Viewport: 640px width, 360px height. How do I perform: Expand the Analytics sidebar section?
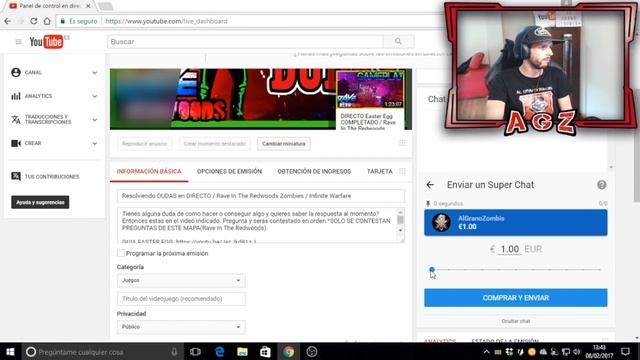95,96
